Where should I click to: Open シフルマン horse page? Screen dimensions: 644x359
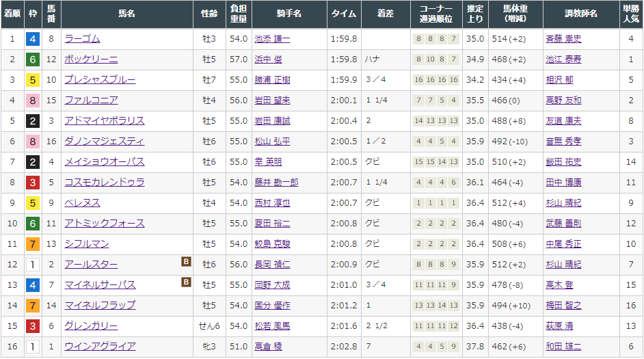click(x=87, y=244)
